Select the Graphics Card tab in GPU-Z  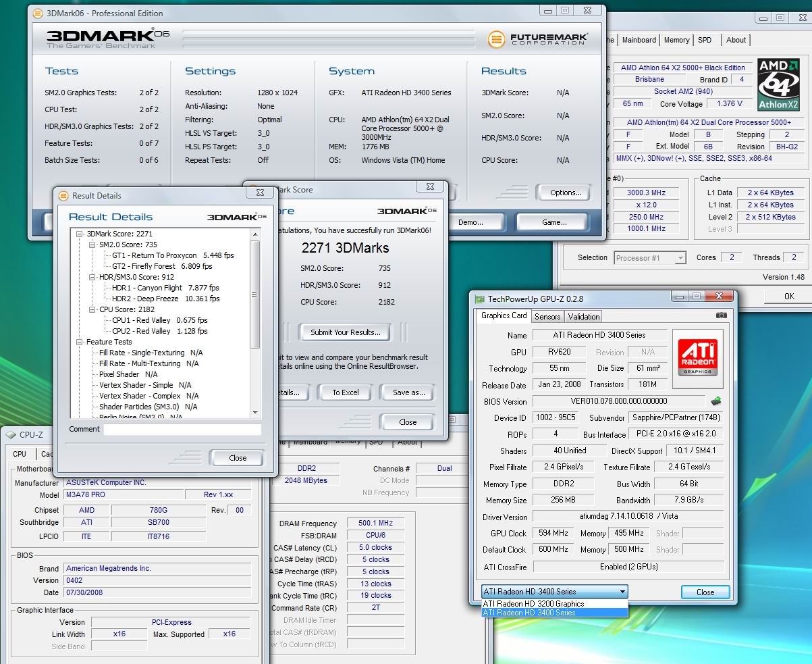click(504, 315)
